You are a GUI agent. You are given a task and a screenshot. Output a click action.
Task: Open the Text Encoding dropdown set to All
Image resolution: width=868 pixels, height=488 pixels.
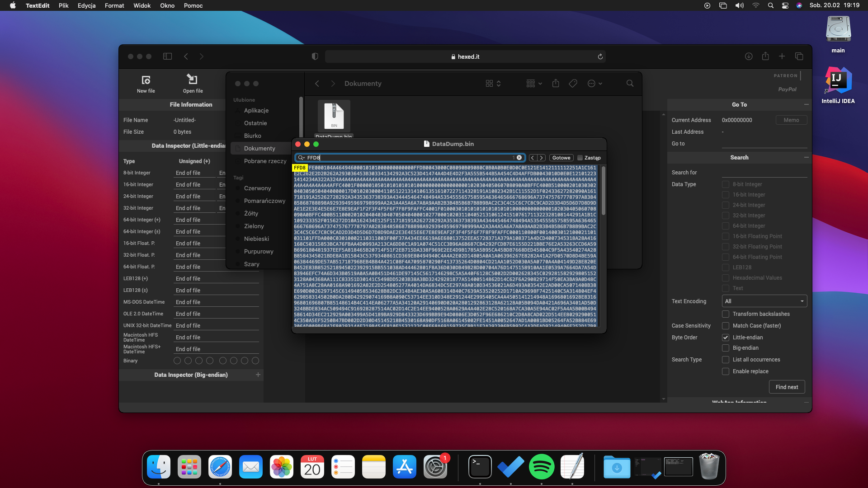click(x=764, y=301)
